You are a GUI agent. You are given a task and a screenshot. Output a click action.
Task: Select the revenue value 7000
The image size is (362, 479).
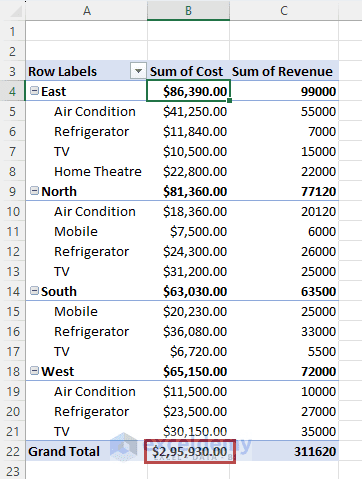click(284, 131)
